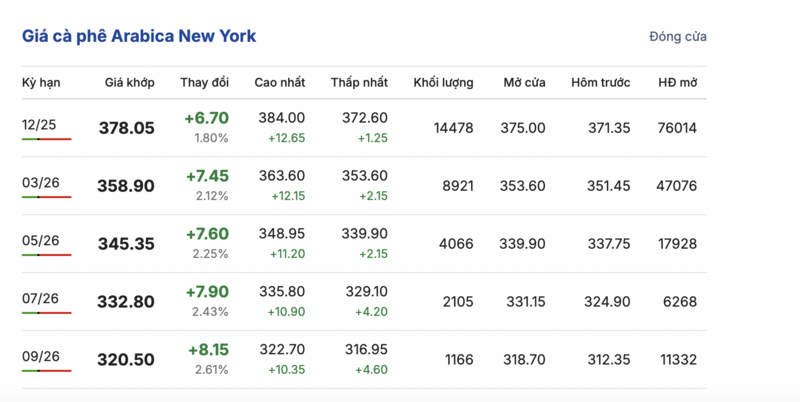Select the 09/26 contract term
Viewport: 800px width, 402px height.
click(36, 354)
